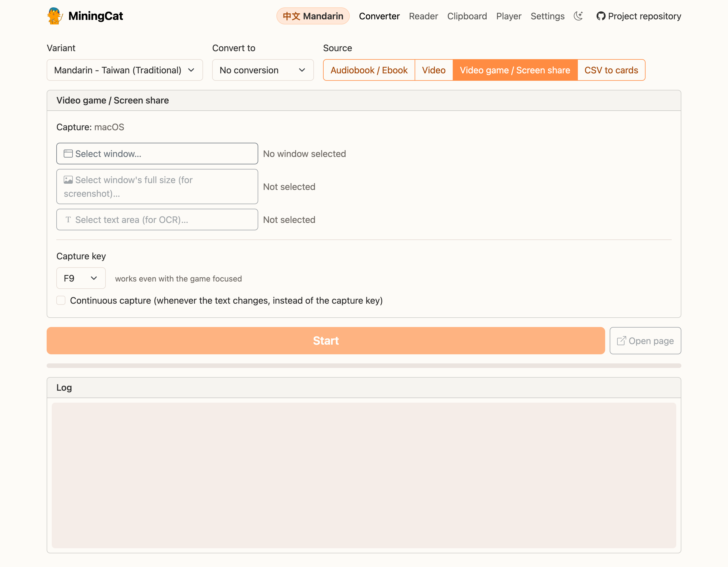
Task: Select the Video game / Screen share tab
Action: 515,70
